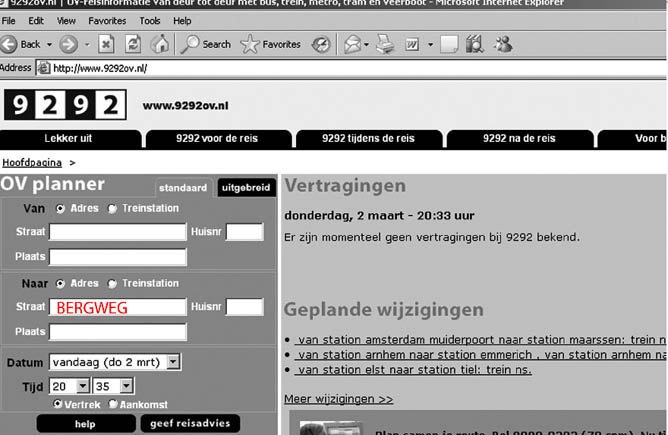Switch to the standaard planner tab
668x435 pixels.
pyautogui.click(x=183, y=188)
